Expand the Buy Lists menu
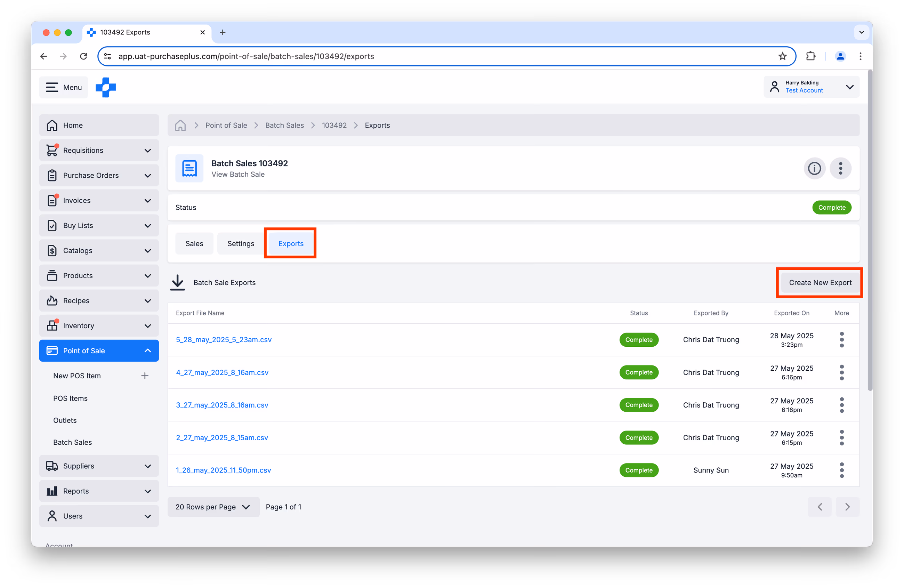Image resolution: width=904 pixels, height=588 pixels. click(99, 226)
